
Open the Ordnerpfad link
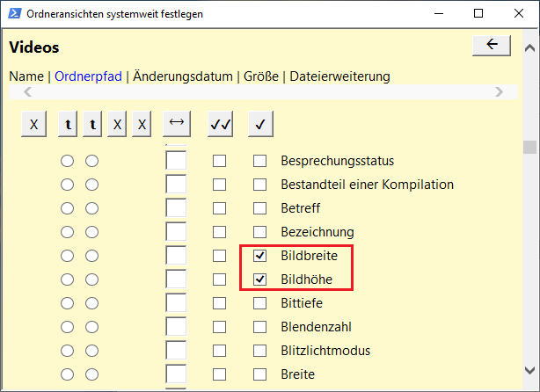88,76
